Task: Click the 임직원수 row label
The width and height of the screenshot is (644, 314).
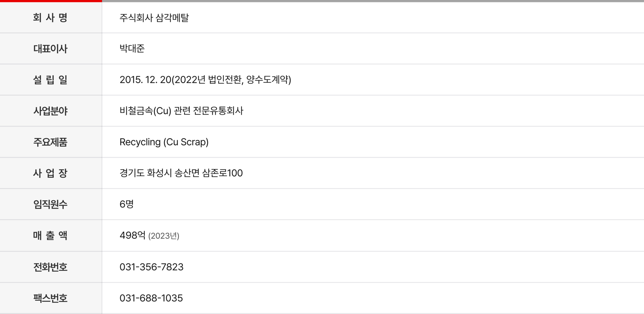Action: (50, 204)
